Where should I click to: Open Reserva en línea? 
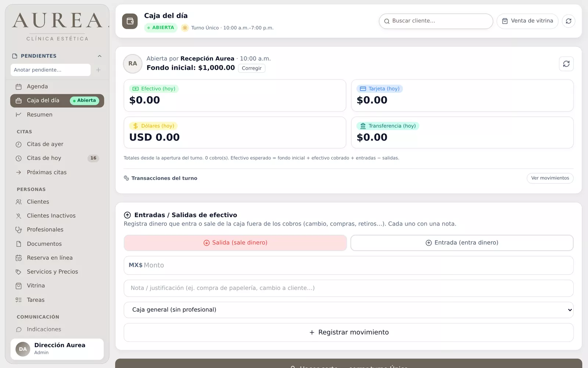coord(57,258)
